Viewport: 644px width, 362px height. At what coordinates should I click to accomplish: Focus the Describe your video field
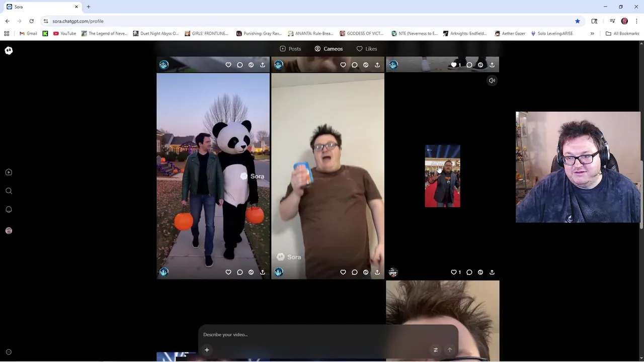coord(328,334)
